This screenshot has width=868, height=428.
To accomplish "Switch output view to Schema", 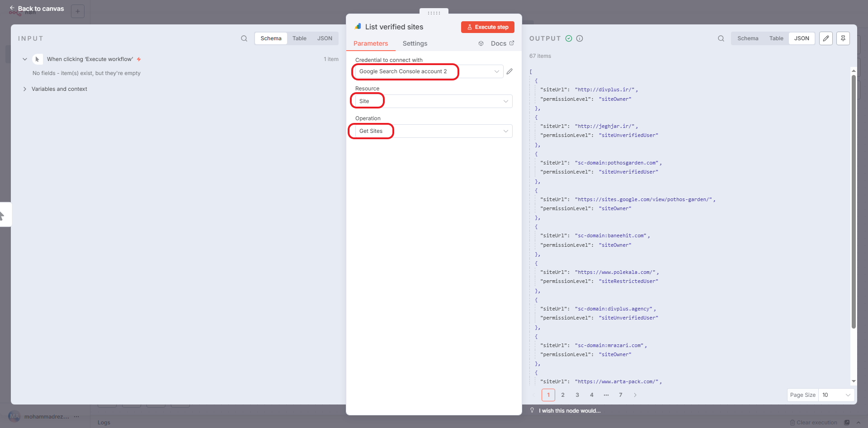I will pyautogui.click(x=748, y=38).
